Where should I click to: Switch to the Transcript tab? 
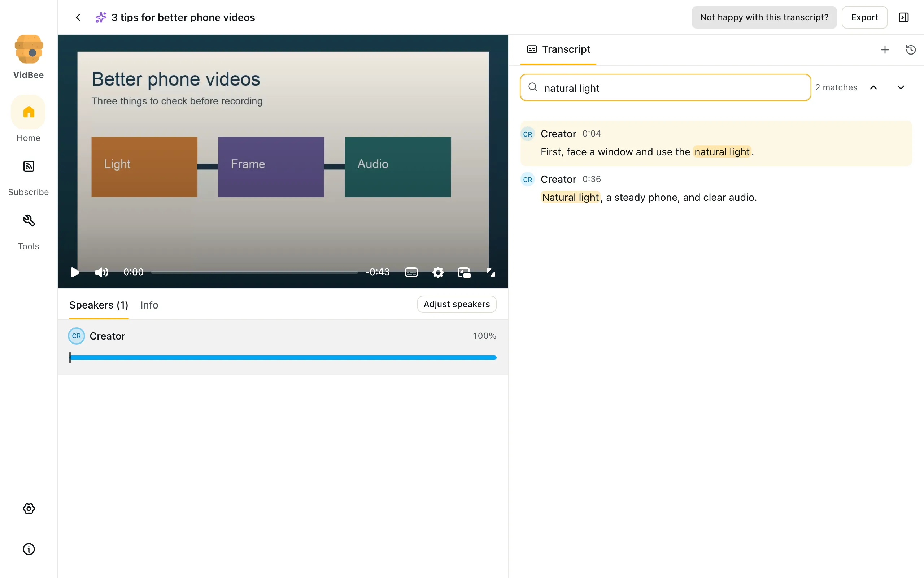(558, 49)
